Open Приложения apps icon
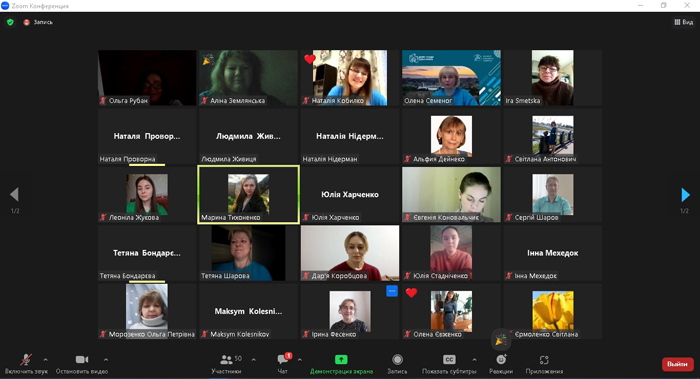The width and height of the screenshot is (700, 379). point(544,360)
